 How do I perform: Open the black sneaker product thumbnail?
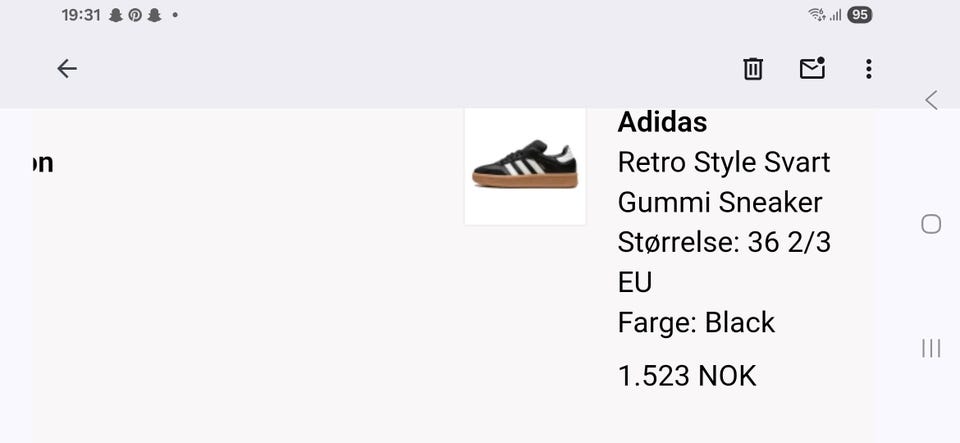point(525,166)
